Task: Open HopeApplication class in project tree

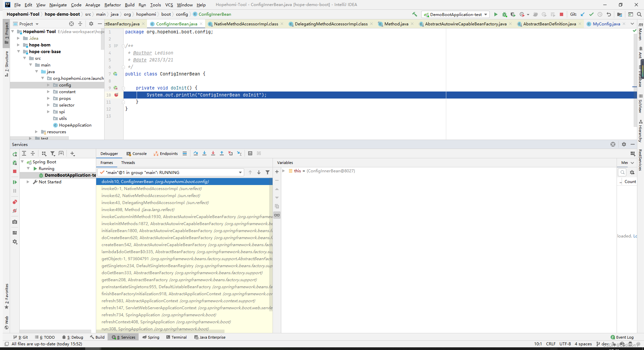Action: (75, 125)
